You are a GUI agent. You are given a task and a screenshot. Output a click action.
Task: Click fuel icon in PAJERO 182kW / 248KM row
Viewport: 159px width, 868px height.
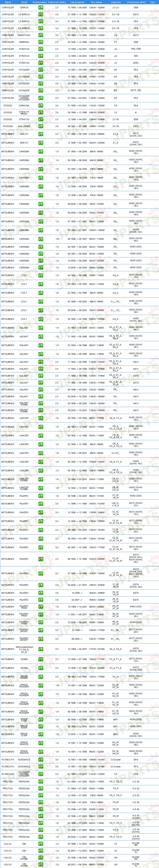click(x=40, y=593)
